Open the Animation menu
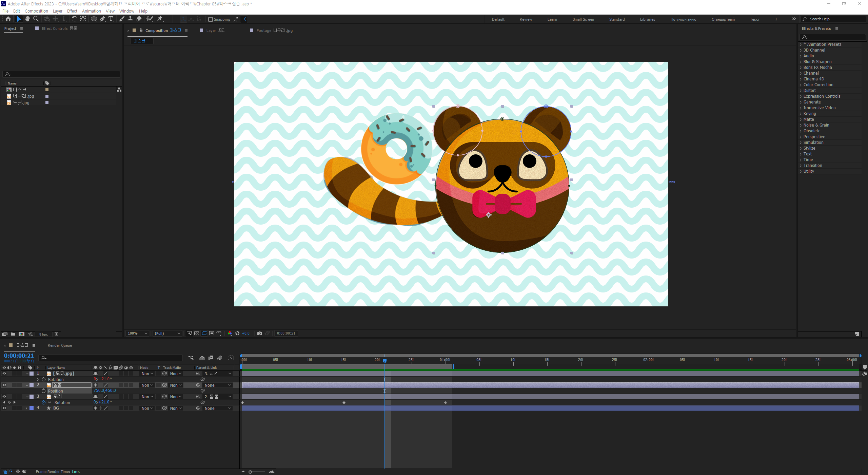868x475 pixels. 91,11
